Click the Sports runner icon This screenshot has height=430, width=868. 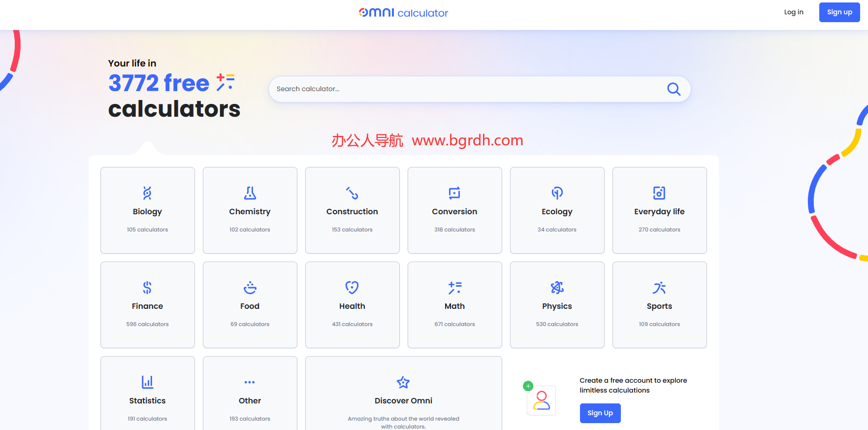point(659,288)
